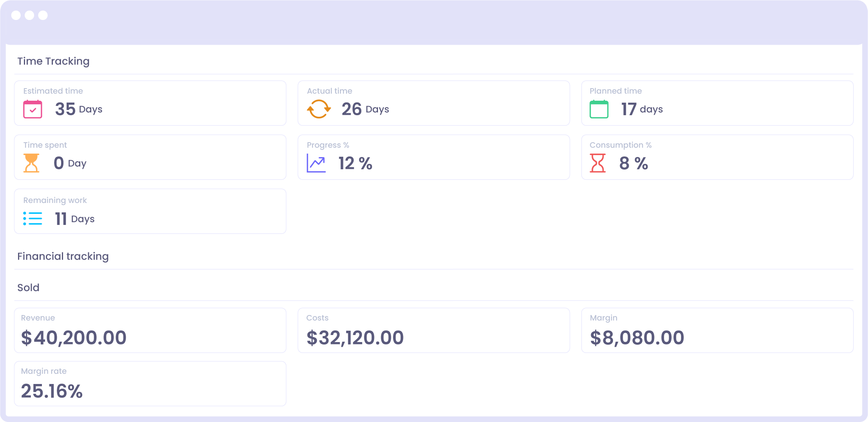Image resolution: width=868 pixels, height=422 pixels.
Task: Click the Margin rate 25.16% value
Action: click(52, 391)
